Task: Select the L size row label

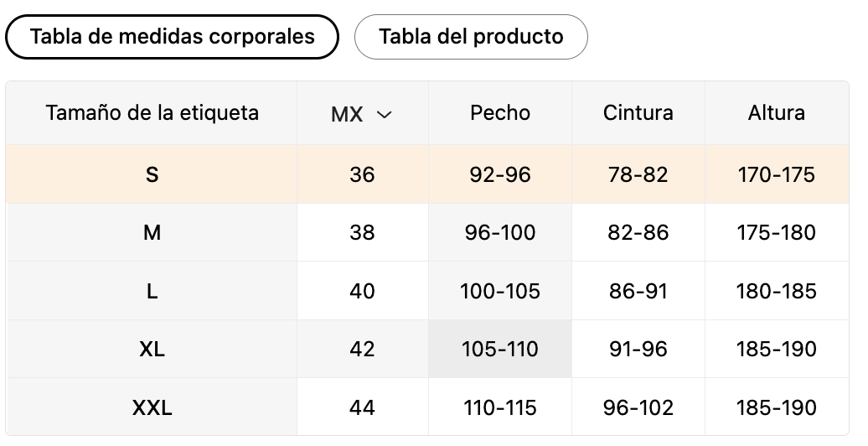Action: [152, 291]
